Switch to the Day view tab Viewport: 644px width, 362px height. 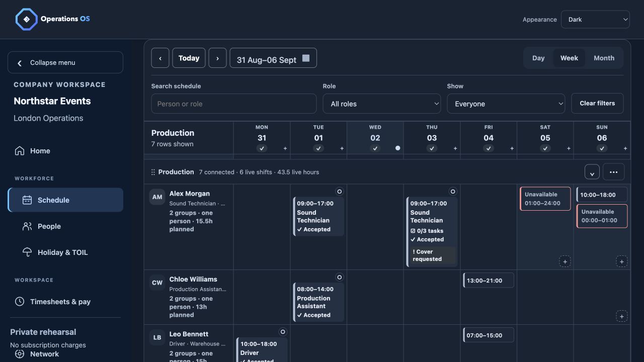538,58
